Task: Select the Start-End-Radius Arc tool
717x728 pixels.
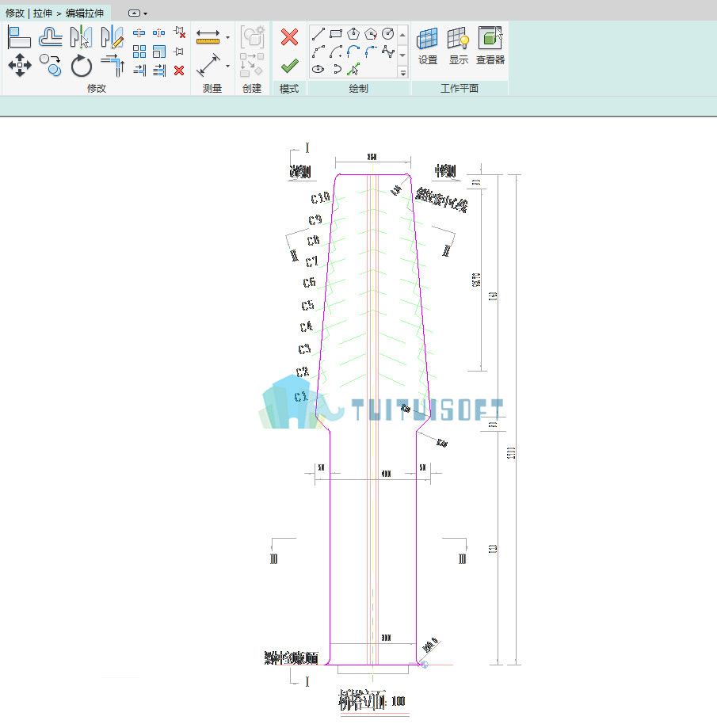Action: pos(318,51)
